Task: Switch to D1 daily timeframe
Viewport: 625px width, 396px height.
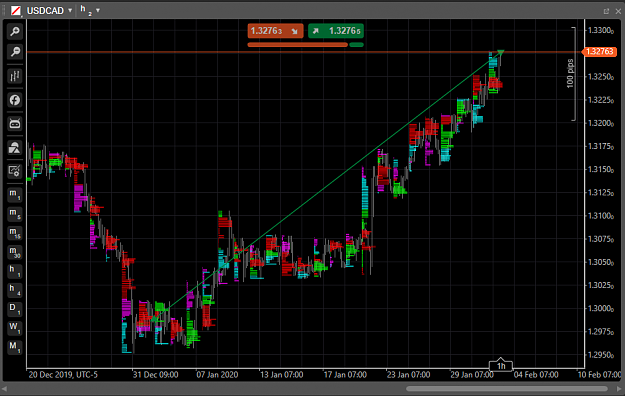Action: (x=15, y=309)
